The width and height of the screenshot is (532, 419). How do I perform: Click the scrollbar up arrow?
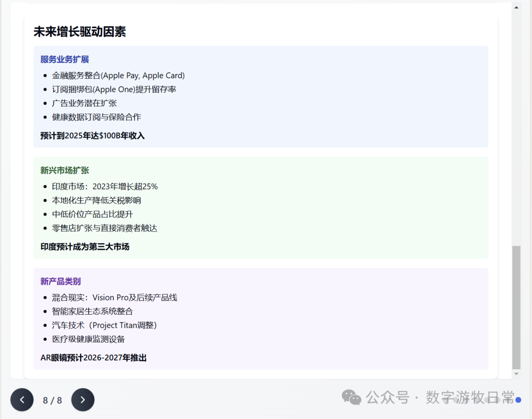(516, 7)
